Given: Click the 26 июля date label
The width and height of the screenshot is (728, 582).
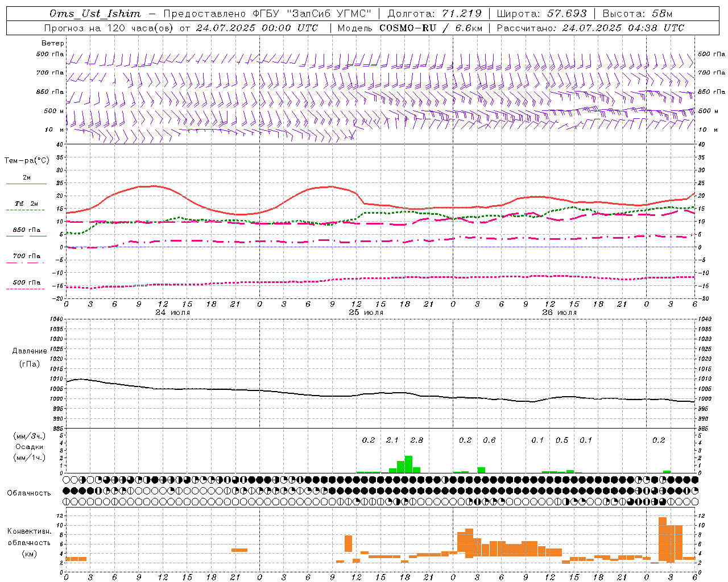Looking at the screenshot, I should click(x=560, y=313).
